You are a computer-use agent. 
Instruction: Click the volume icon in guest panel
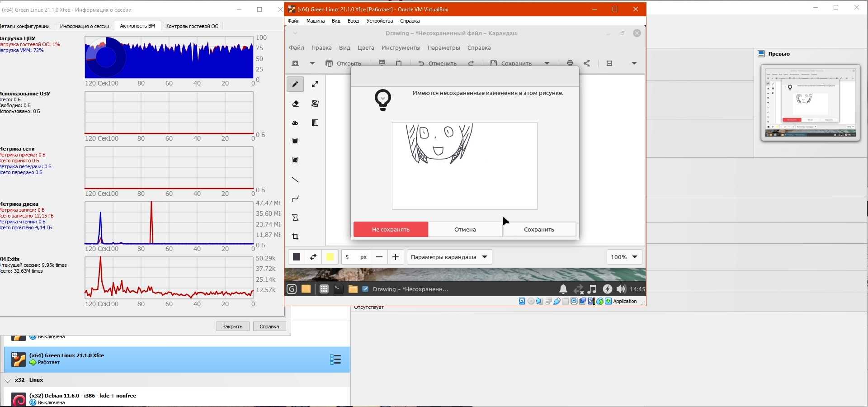[621, 289]
